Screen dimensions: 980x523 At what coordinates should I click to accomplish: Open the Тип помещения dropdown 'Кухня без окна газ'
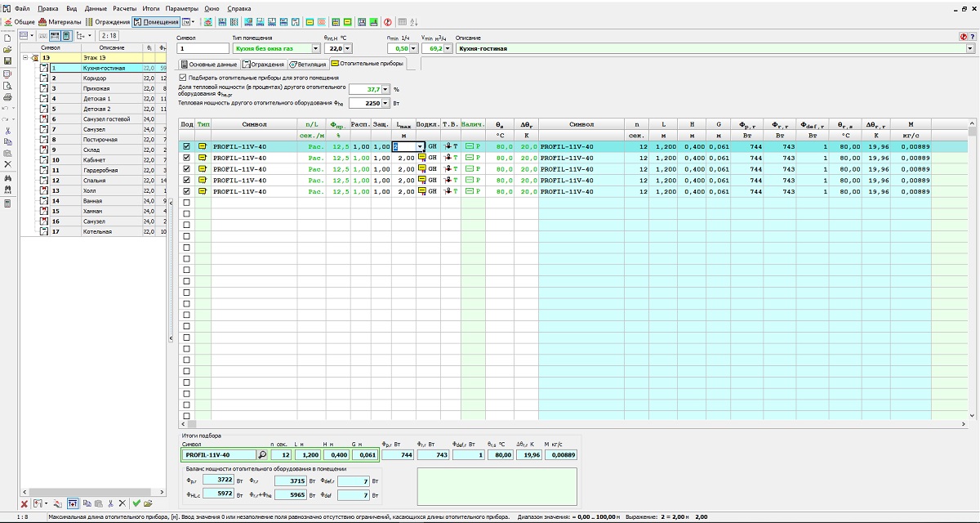[315, 49]
